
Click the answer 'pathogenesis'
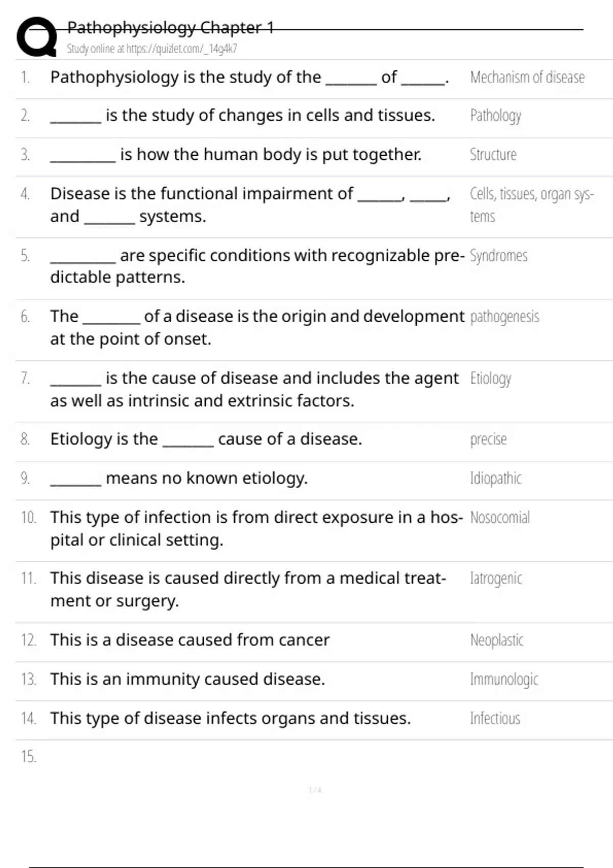[504, 317]
